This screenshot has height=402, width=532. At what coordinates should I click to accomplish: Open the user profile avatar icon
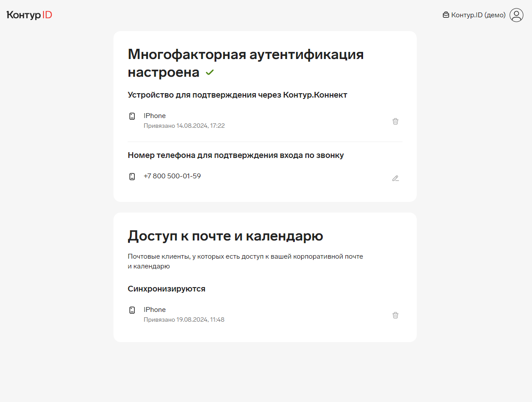(x=516, y=15)
